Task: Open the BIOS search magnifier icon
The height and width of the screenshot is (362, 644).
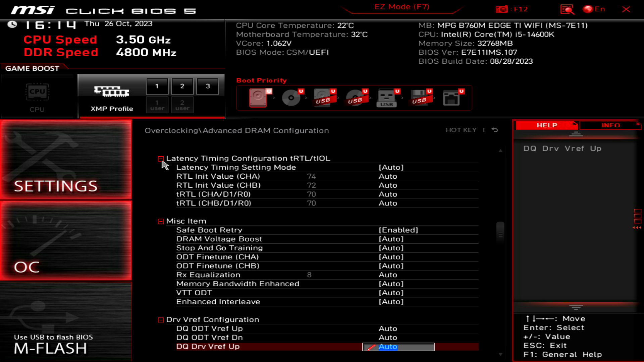Action: pyautogui.click(x=567, y=9)
